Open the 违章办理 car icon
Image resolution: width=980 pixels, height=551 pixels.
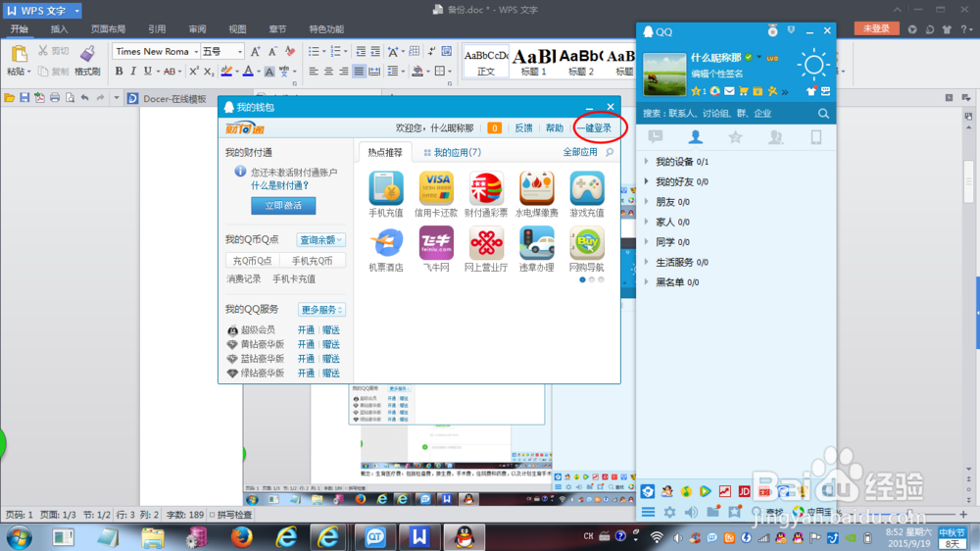point(537,243)
